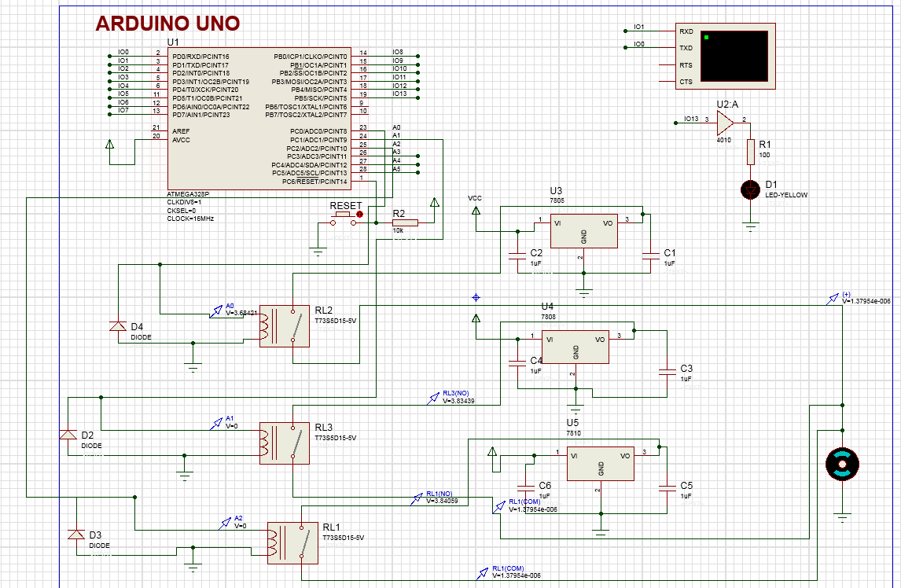Toggle the red latch dot on RESET button
The height and width of the screenshot is (588, 901).
(360, 215)
